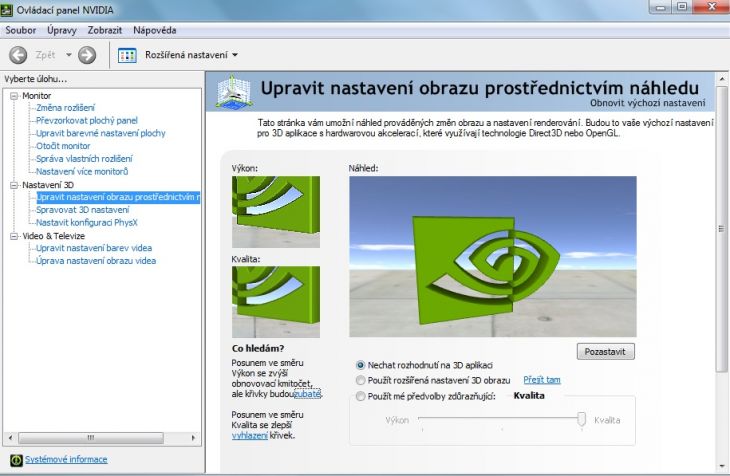
Task: Click the tree panel horizontal scrollbar thumb
Action: tap(91, 438)
